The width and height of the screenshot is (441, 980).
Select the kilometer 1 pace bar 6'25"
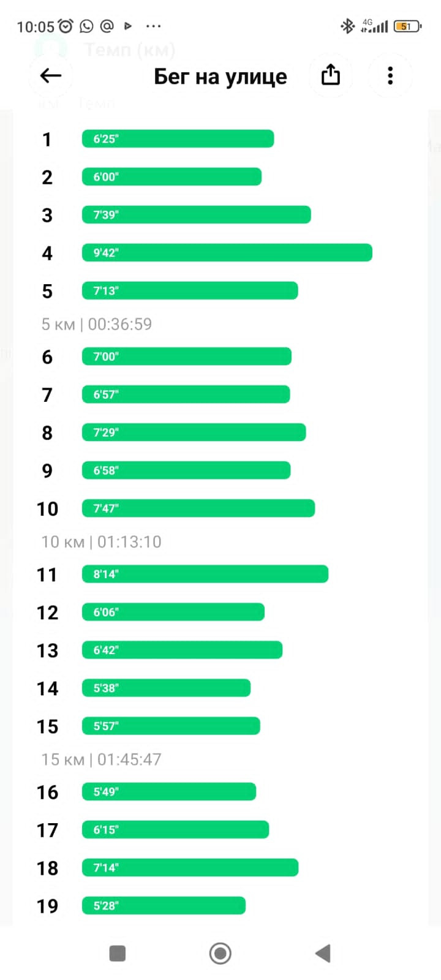[178, 138]
